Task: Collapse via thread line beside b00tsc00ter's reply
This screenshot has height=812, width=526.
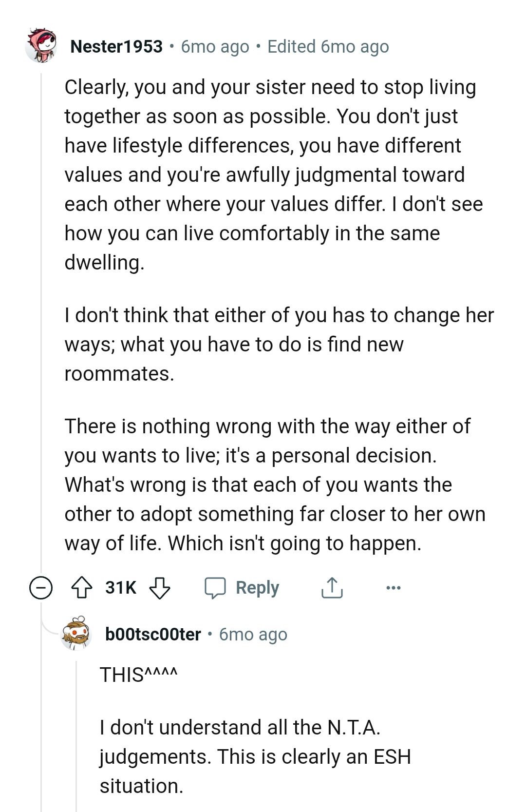Action: 76,731
